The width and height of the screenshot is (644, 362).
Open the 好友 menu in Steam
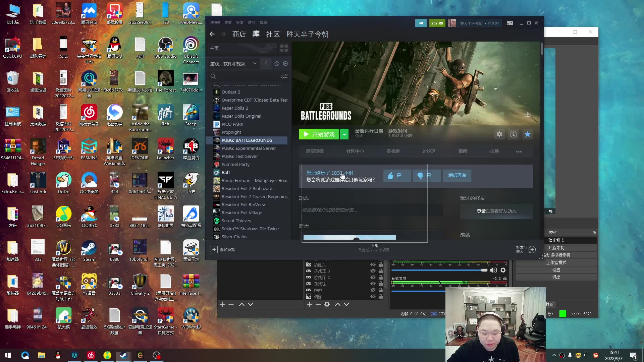tap(239, 22)
